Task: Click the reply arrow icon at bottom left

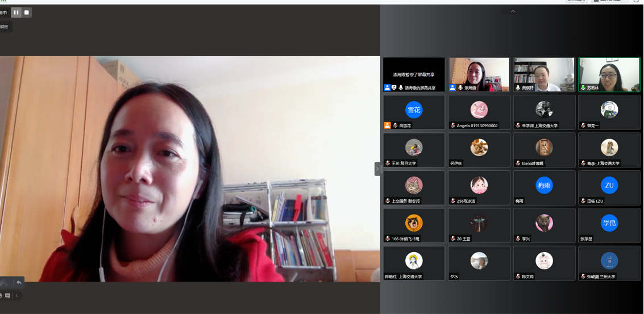Action: [x=19, y=283]
